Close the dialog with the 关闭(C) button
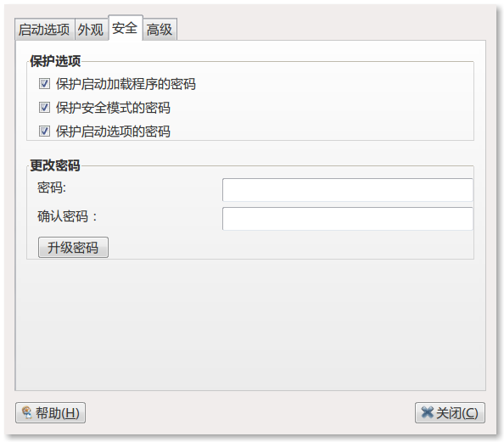Screen dimensions: 504x442 pos(450,413)
